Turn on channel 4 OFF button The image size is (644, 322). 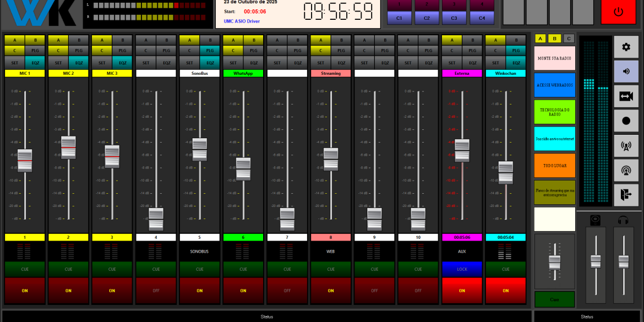click(156, 291)
